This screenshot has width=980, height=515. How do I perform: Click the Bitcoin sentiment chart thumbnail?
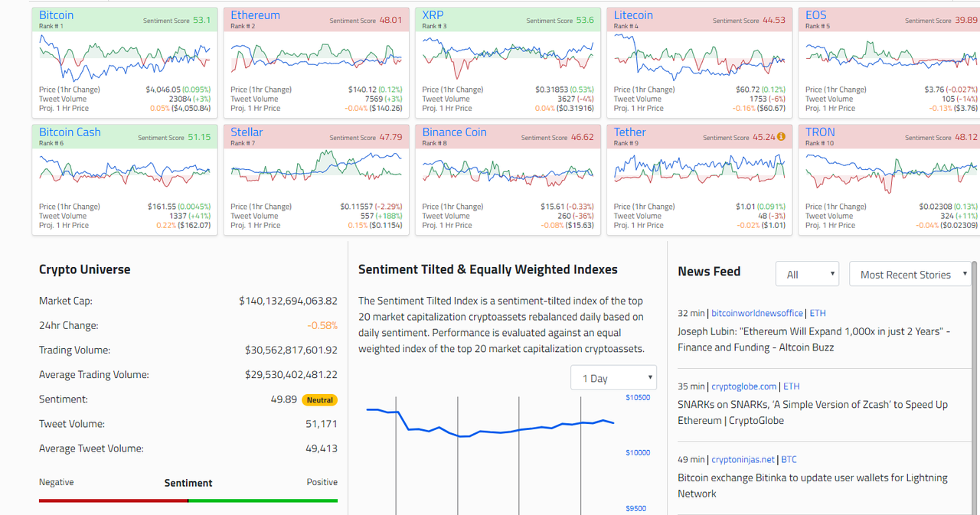pos(125,57)
